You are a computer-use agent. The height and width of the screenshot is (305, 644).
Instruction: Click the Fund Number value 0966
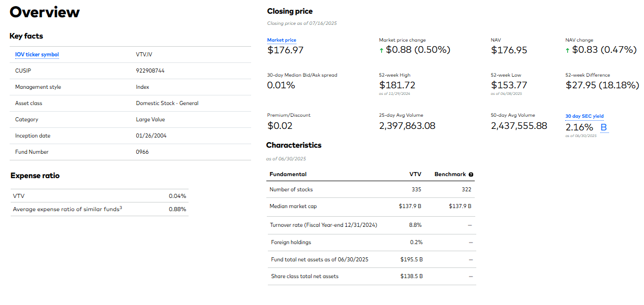[x=142, y=152]
